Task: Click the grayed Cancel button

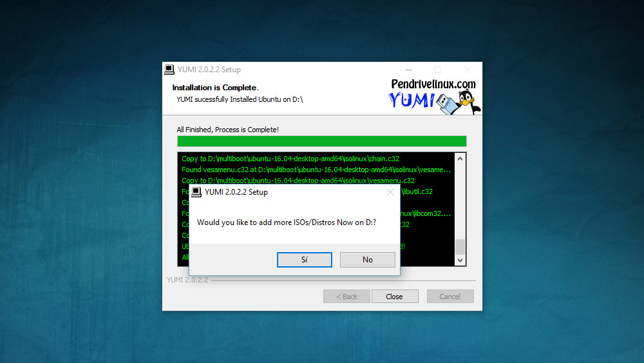Action: coord(450,297)
